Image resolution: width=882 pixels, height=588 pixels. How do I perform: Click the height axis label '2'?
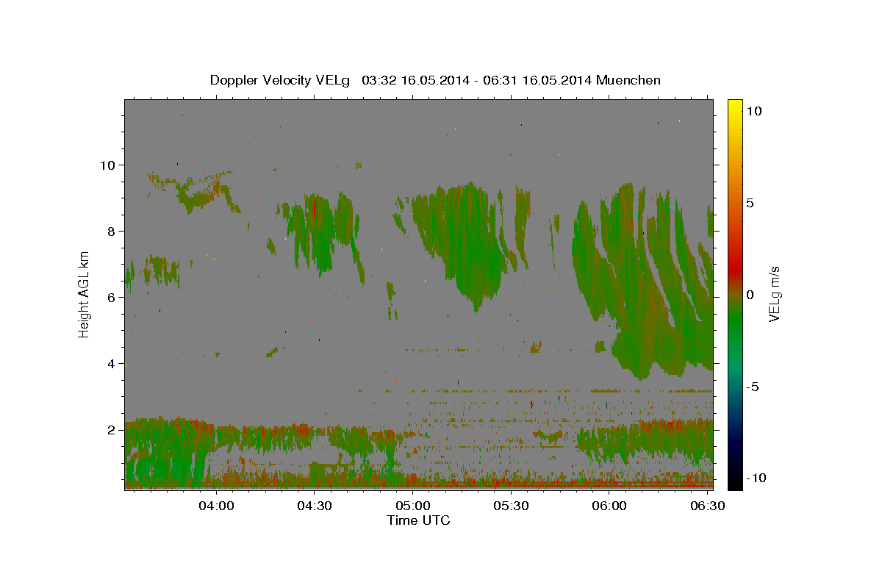coord(110,429)
